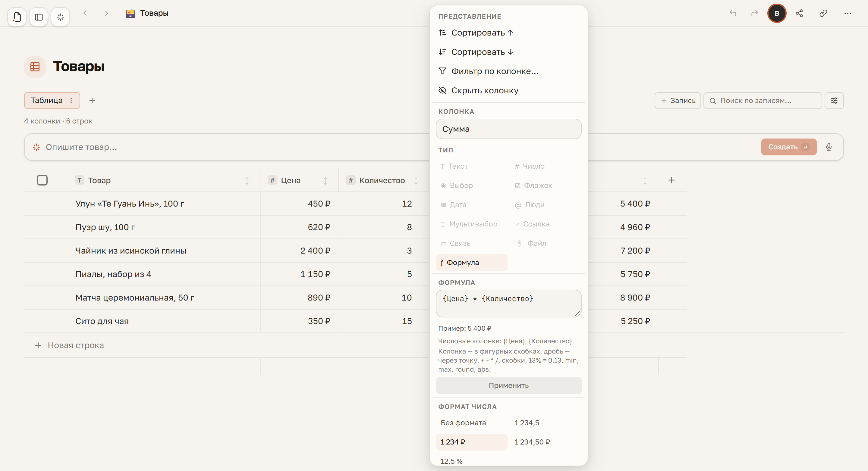This screenshot has height=471, width=868.
Task: Click the + Запись button
Action: tap(678, 100)
